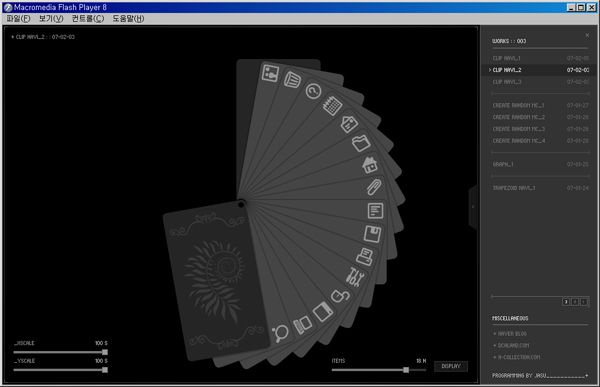Click the window frame icon card
Screen dimensions: 600x387
323,311
